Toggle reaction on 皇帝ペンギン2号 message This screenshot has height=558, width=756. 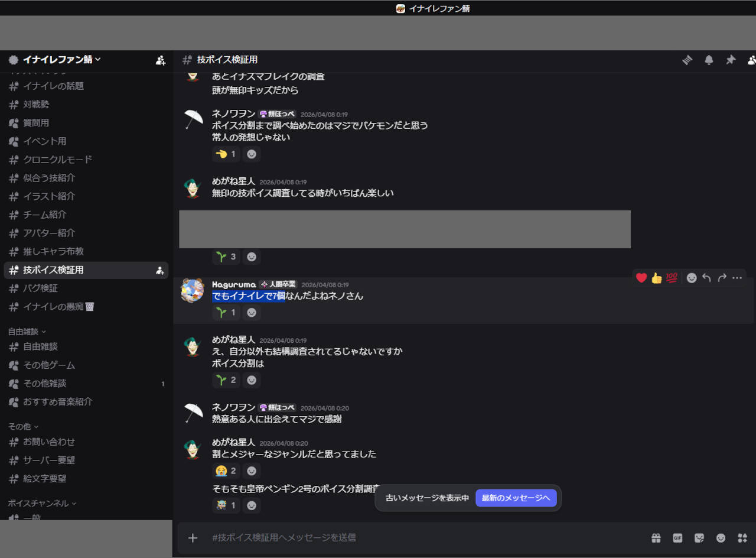pyautogui.click(x=226, y=505)
